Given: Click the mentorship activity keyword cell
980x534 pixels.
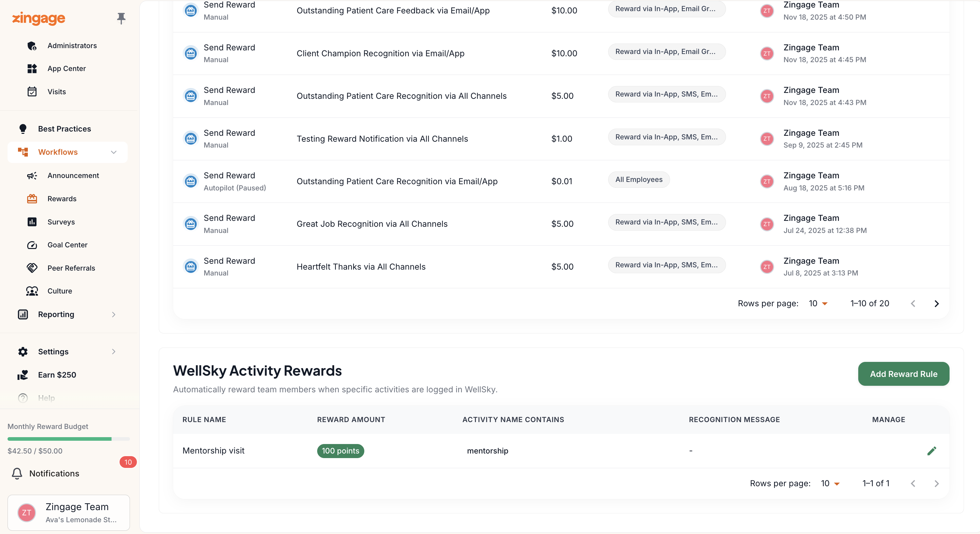Looking at the screenshot, I should click(488, 451).
